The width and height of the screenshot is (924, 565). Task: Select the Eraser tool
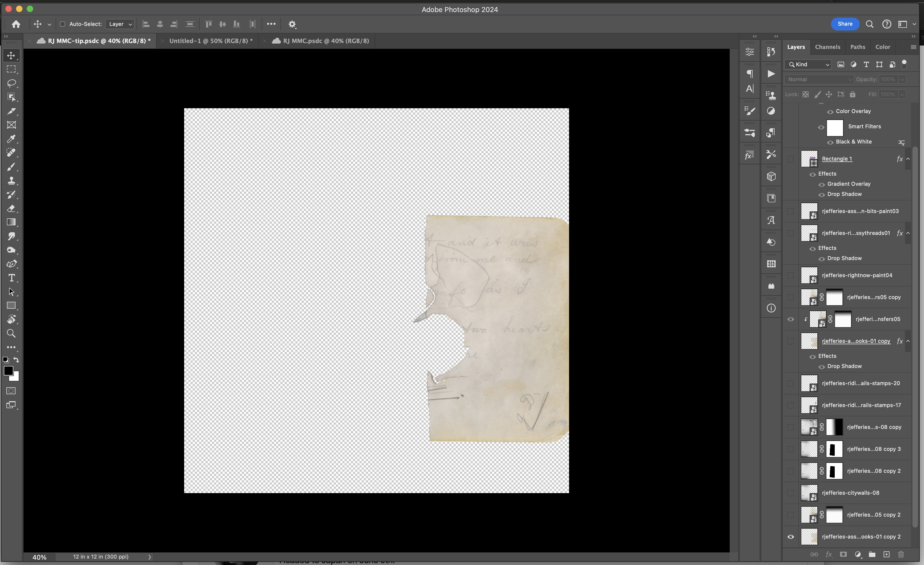pyautogui.click(x=11, y=208)
